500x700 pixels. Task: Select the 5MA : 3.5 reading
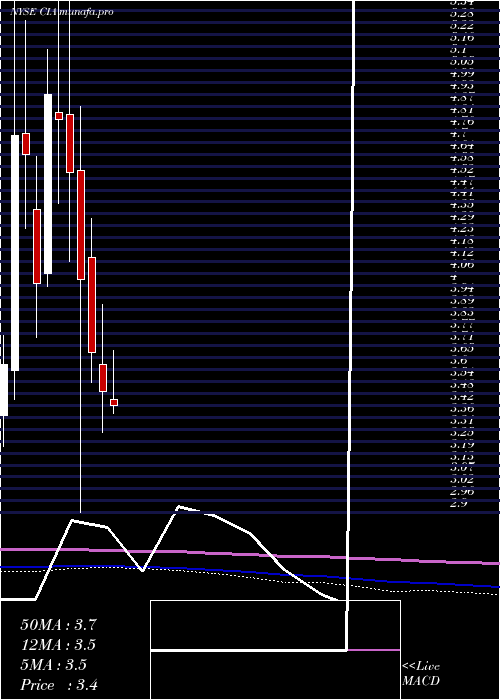coord(54,665)
